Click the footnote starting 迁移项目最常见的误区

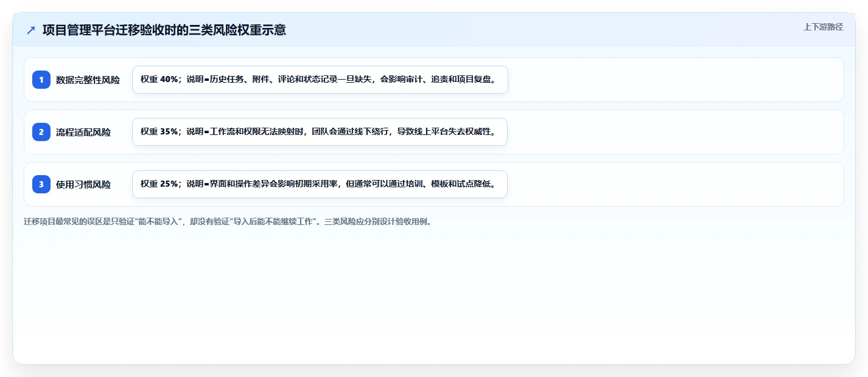click(228, 221)
